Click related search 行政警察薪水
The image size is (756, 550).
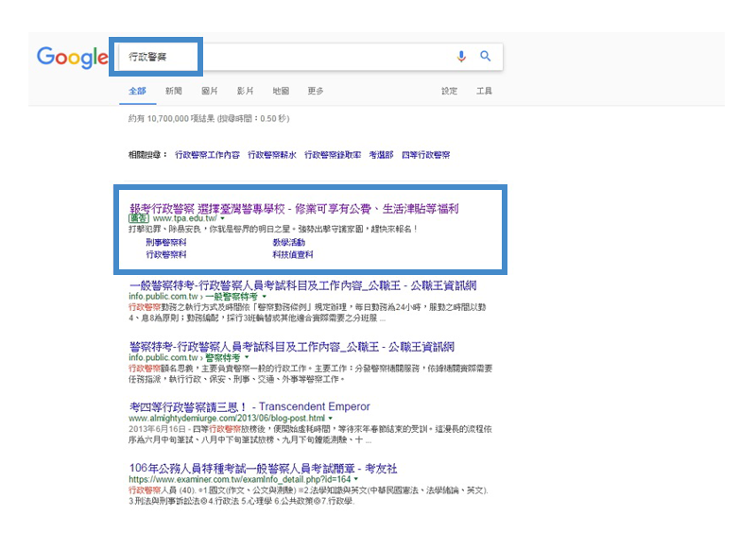[x=272, y=155]
